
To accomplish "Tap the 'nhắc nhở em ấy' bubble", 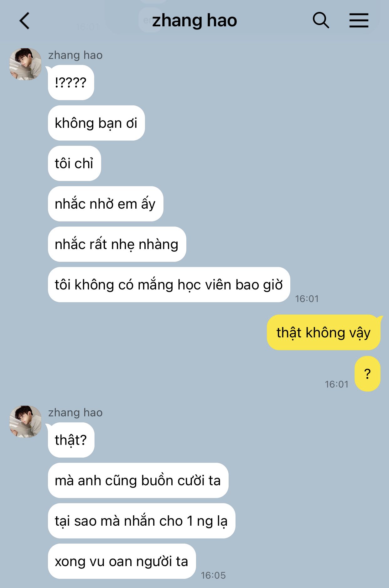I will click(106, 204).
